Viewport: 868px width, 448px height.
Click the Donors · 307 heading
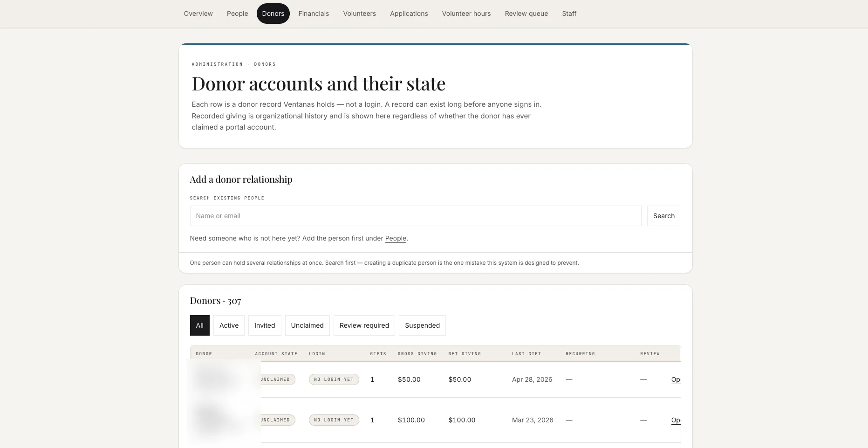(215, 301)
